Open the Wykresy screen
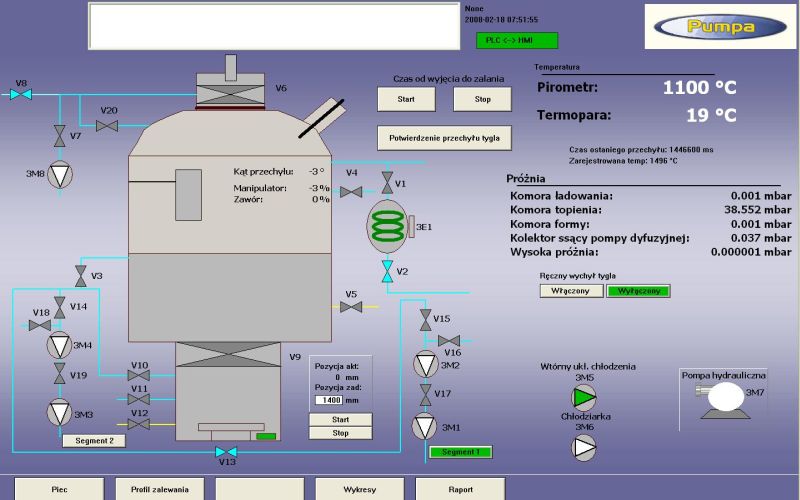This screenshot has width=800, height=500. pyautogui.click(x=359, y=490)
